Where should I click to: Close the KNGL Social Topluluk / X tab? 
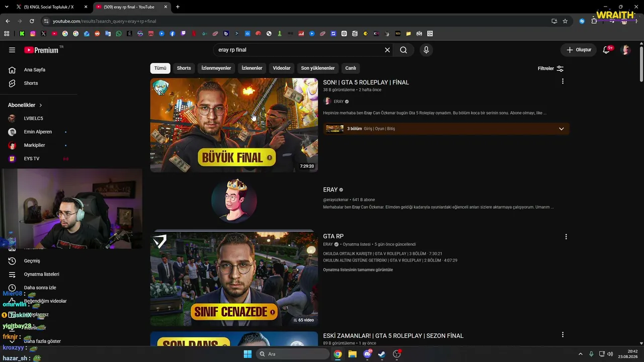click(86, 7)
